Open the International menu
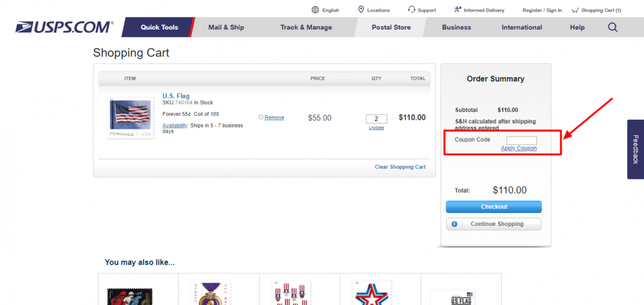The image size is (644, 305). pos(522,27)
